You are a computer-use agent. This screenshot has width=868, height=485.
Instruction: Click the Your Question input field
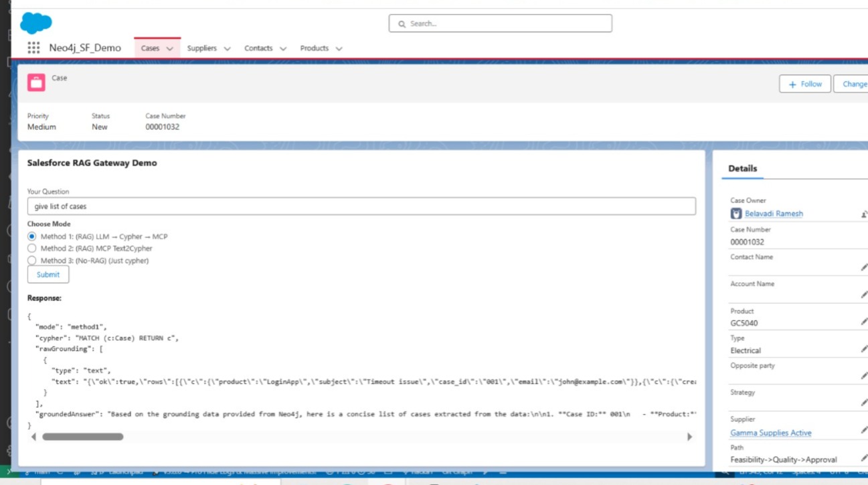(361, 206)
